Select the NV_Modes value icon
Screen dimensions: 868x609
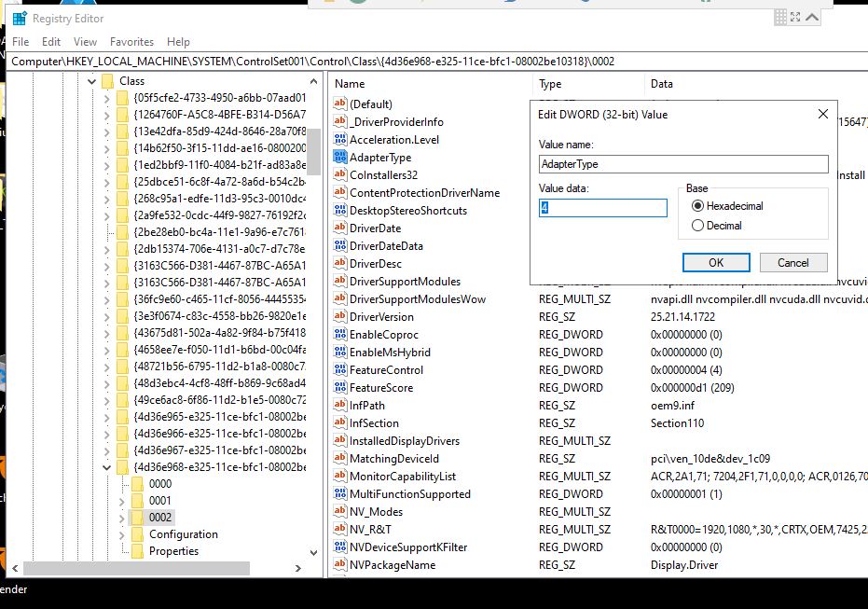pos(340,511)
